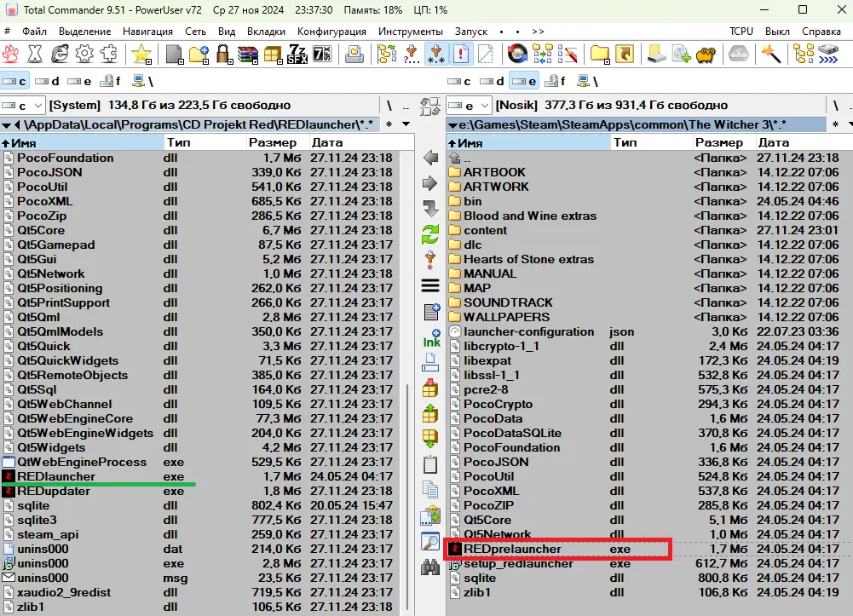Image resolution: width=853 pixels, height=616 pixels.
Task: Open network neighborhood button in right panel
Action: 588,81
